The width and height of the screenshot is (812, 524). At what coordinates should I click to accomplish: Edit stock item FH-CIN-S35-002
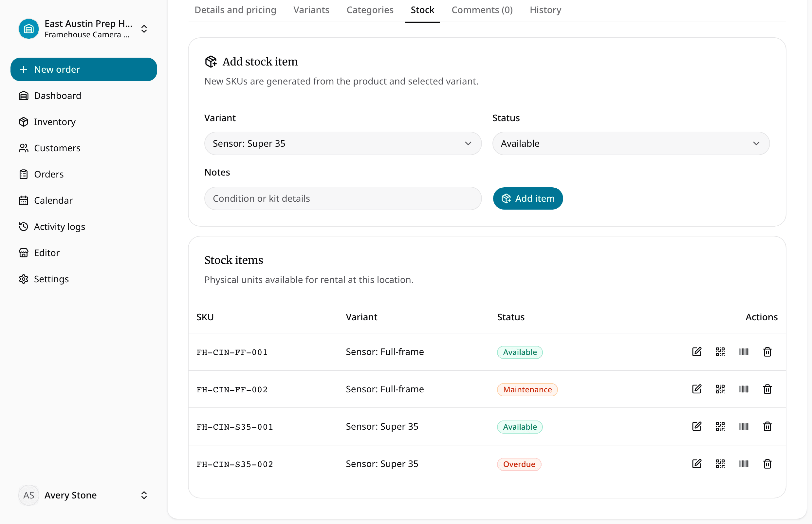pyautogui.click(x=697, y=464)
